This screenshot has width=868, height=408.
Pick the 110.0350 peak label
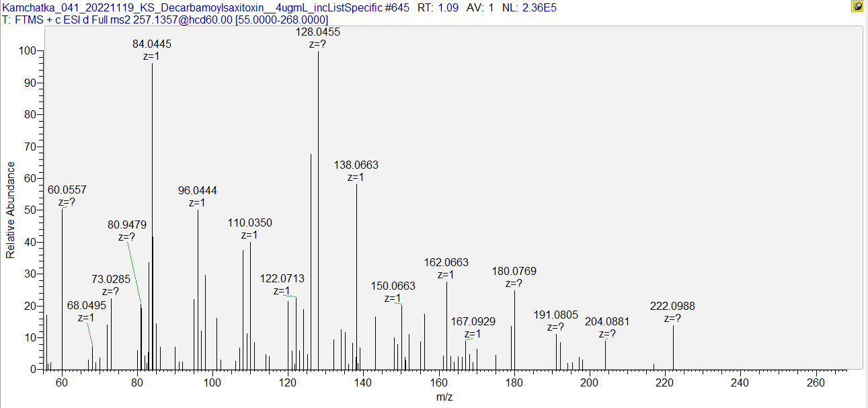(249, 223)
